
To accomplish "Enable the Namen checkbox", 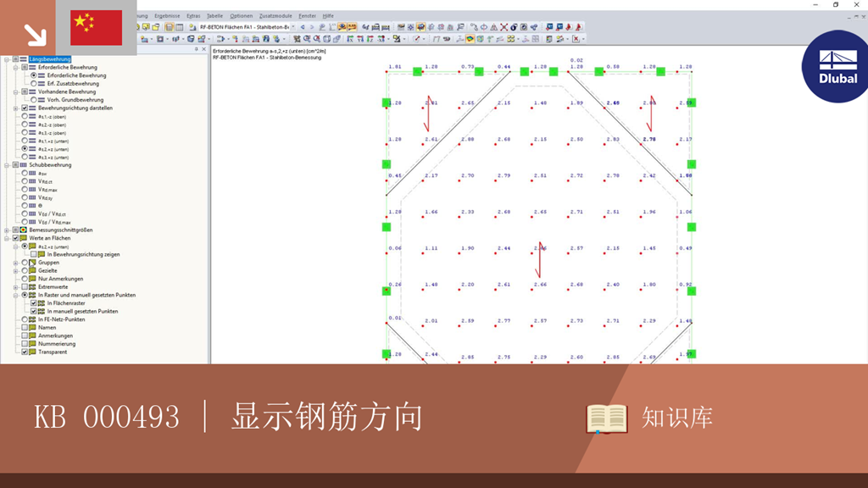I will click(x=25, y=328).
